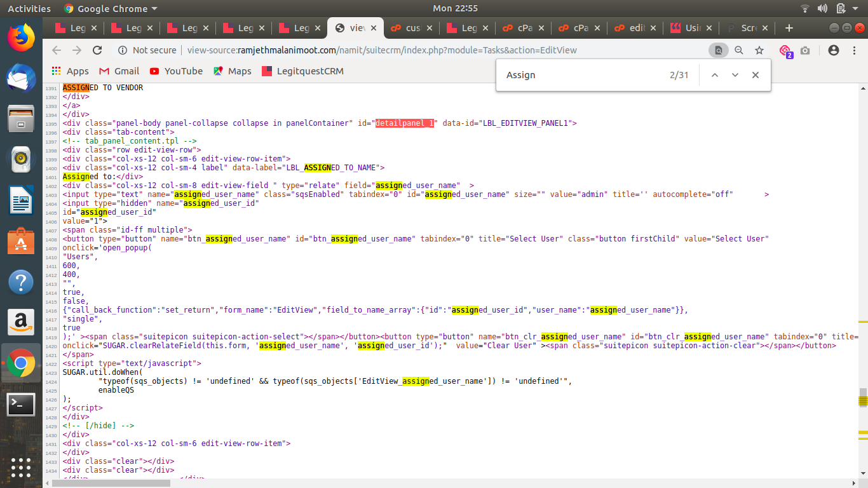Open the Maps bookmark

pos(233,71)
